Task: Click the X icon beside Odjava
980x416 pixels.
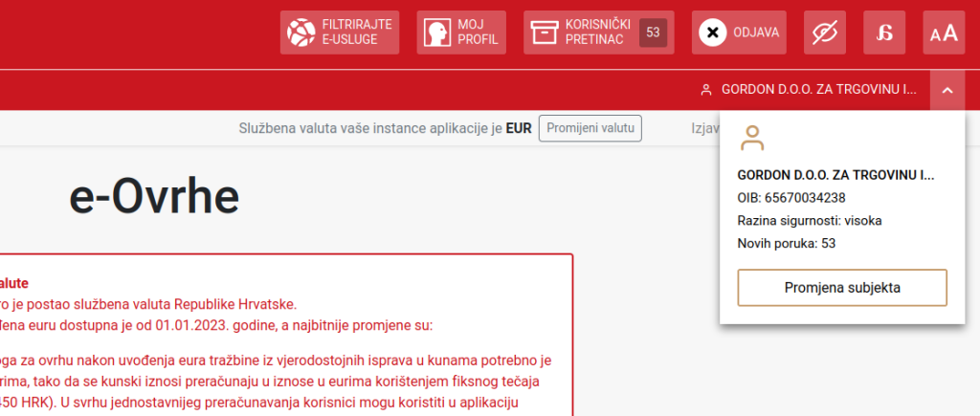Action: [x=712, y=33]
